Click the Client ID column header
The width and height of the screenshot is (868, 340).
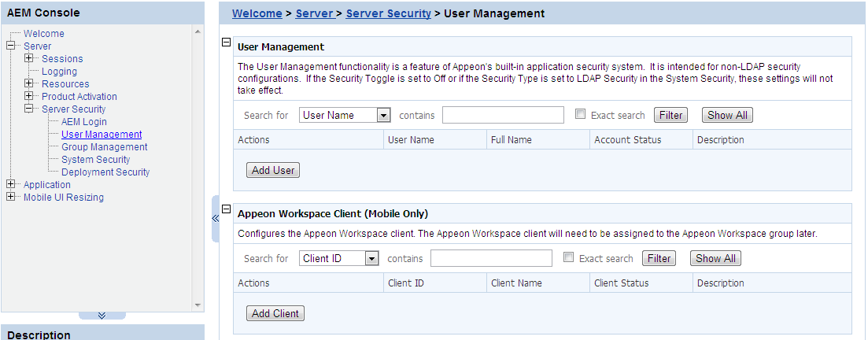coord(434,283)
